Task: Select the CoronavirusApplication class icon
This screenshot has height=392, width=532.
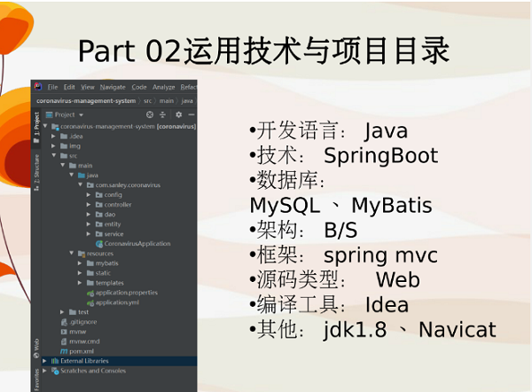Action: (x=98, y=243)
